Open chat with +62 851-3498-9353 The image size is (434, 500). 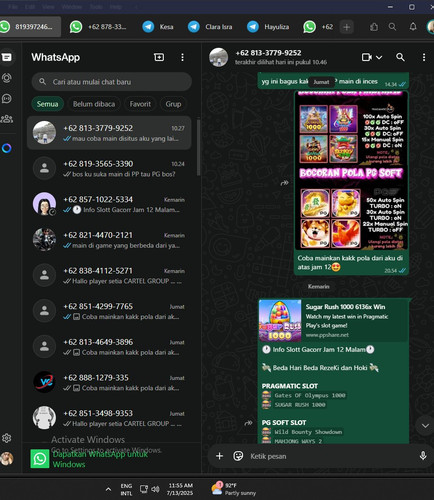[x=109, y=418]
